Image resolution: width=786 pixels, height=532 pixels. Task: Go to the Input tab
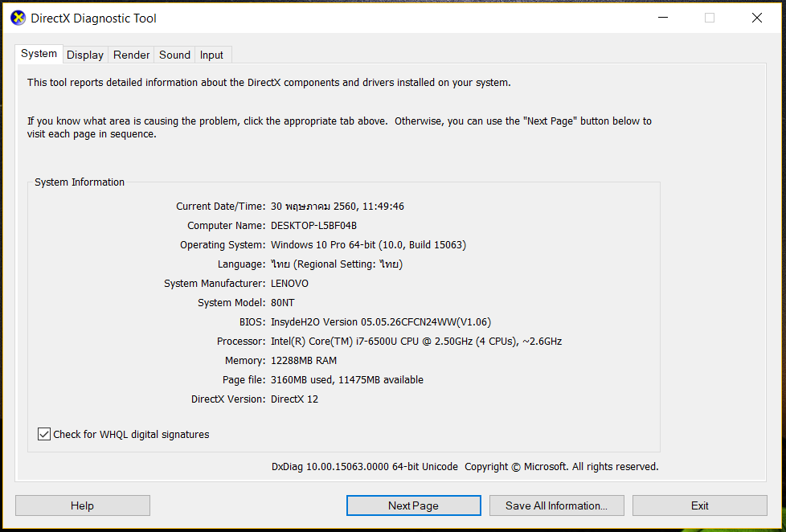211,55
